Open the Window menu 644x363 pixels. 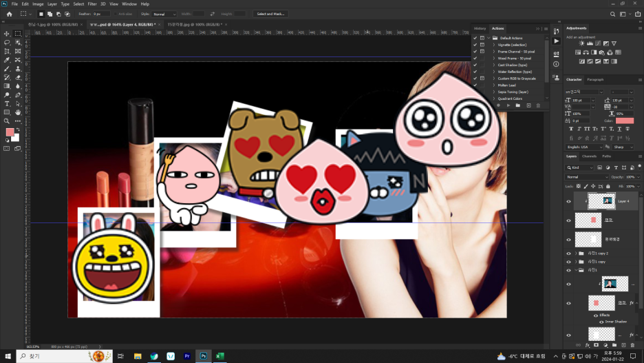[x=129, y=3]
